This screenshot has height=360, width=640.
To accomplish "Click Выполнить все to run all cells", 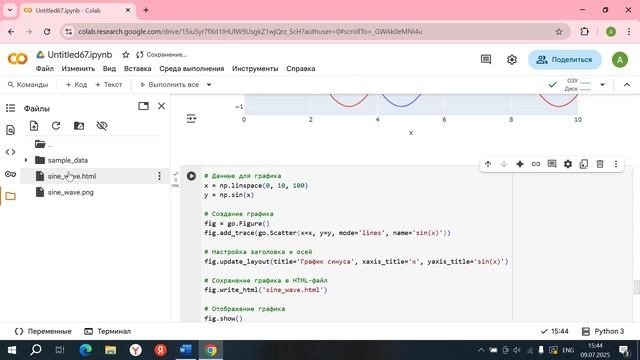I will click(170, 85).
